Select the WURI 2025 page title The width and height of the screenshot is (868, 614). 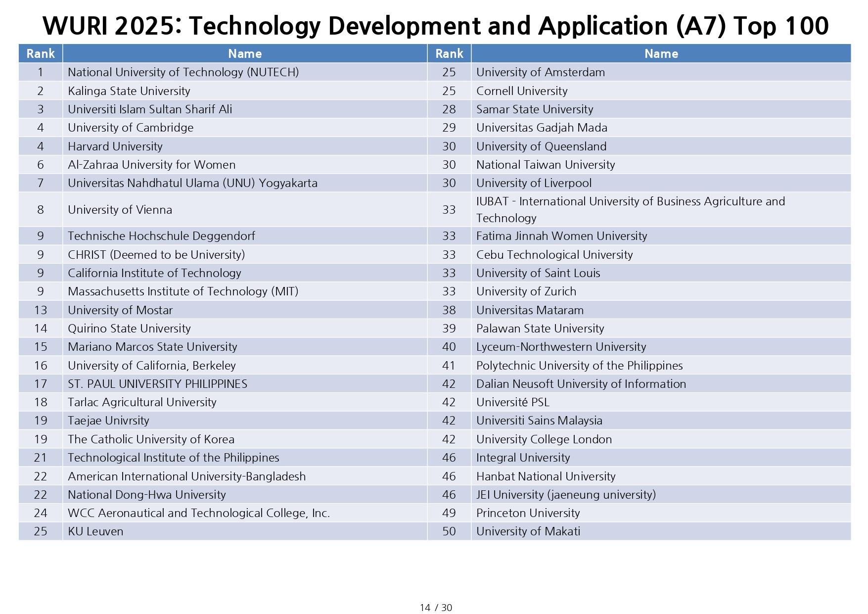coord(435,26)
